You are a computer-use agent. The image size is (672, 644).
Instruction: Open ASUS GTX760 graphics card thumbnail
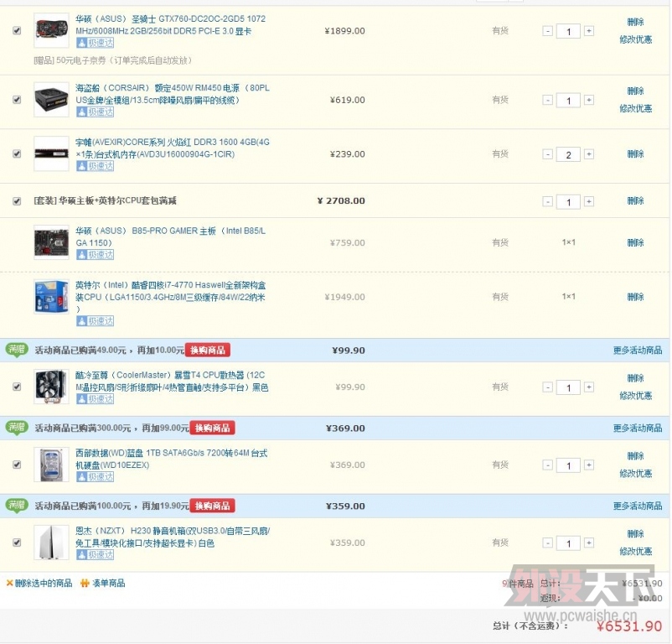51,30
